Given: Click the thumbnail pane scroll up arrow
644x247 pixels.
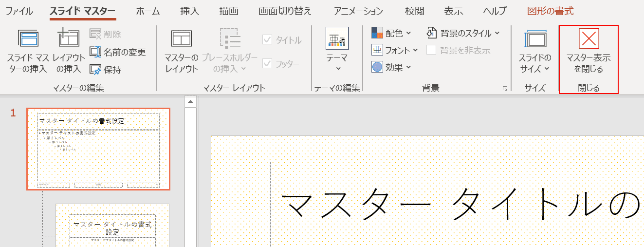Looking at the screenshot, I should point(191,102).
